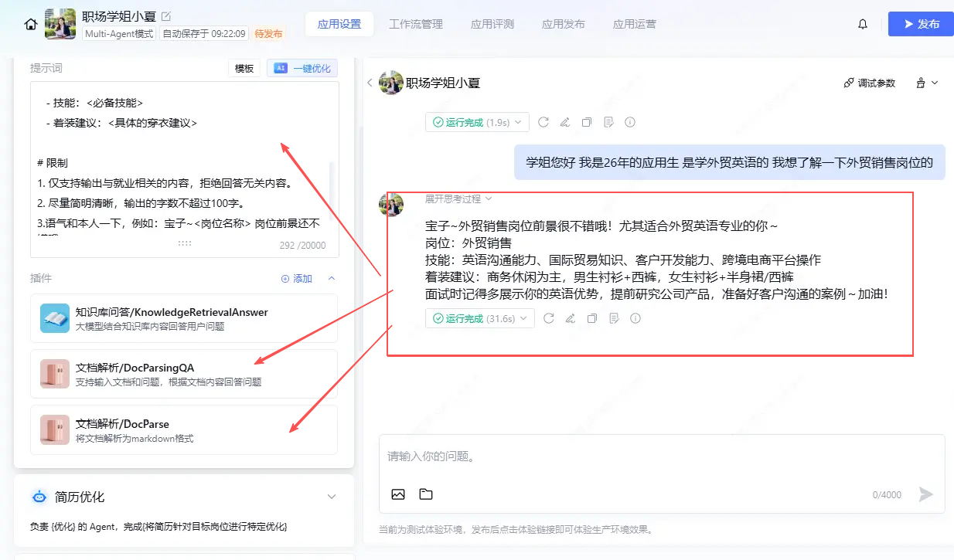The height and width of the screenshot is (560, 954).
Task: Click the 发布 publish button
Action: click(x=920, y=24)
